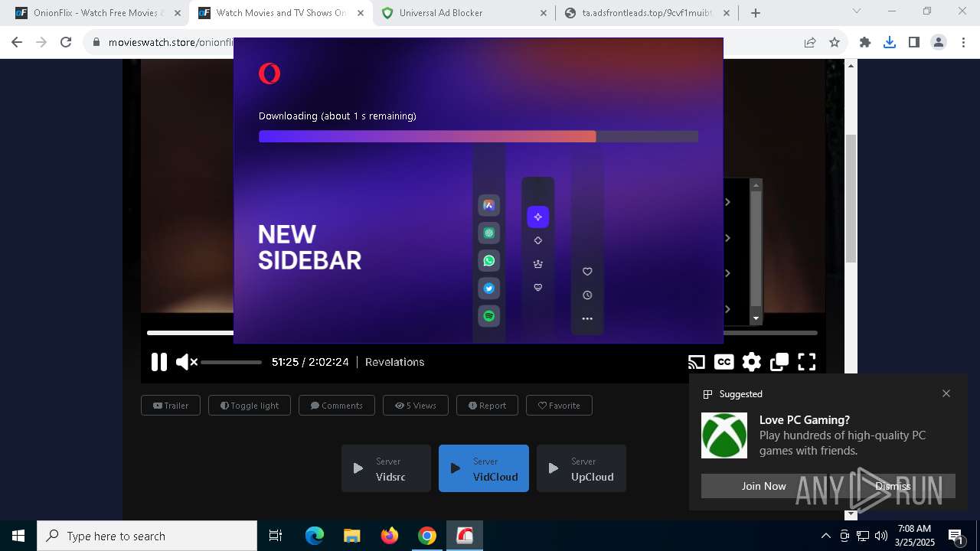Screen dimensions: 980x551
Task: Report this video
Action: point(487,406)
